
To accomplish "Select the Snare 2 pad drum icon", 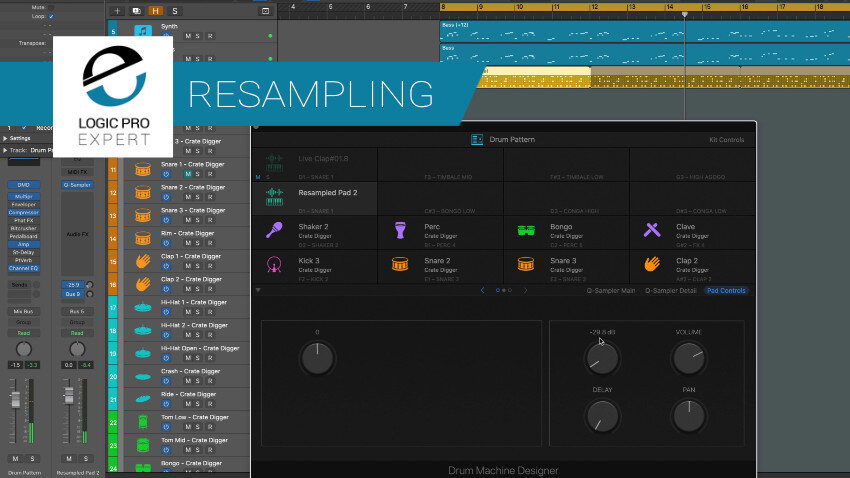I will (x=400, y=264).
